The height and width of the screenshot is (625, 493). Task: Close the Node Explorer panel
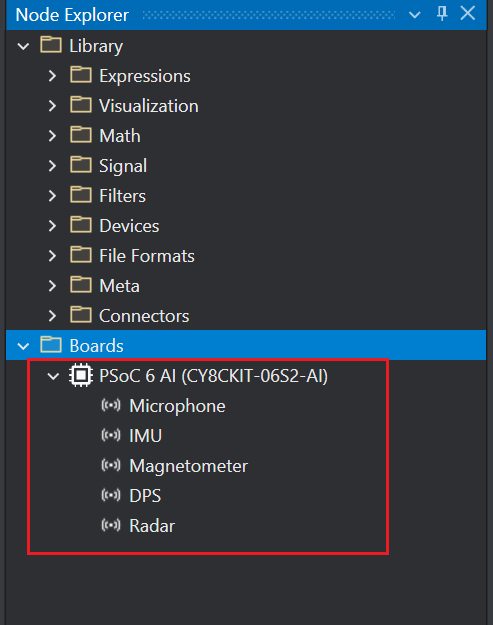(x=467, y=13)
